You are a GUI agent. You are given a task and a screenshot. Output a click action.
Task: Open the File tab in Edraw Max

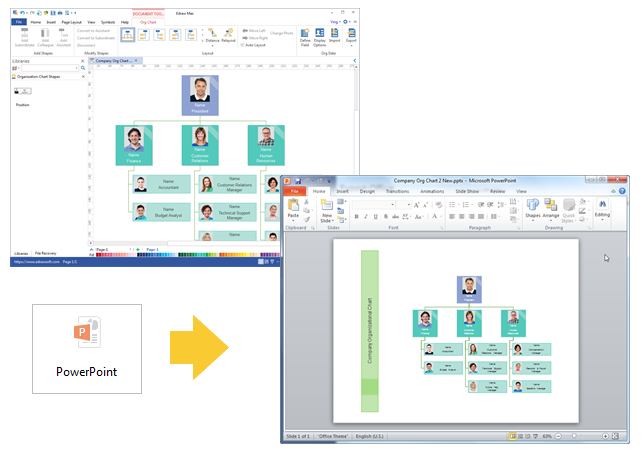[x=19, y=22]
